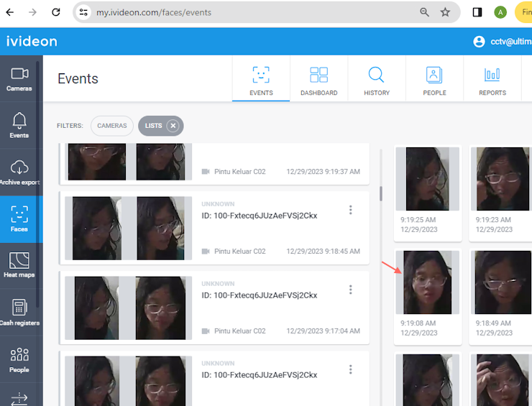Open Archive export in the sidebar
This screenshot has width=532, height=406.
19,172
